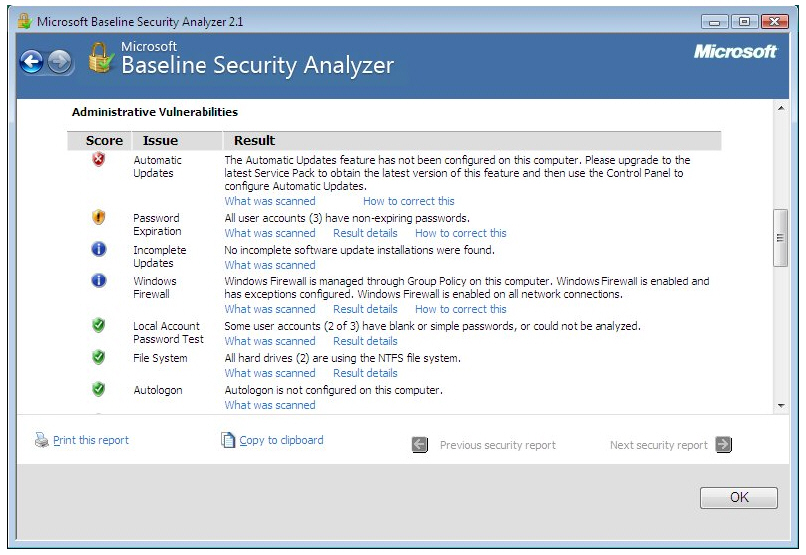The image size is (806, 555).
Task: Click the Microsoft logo in the header
Action: pos(735,51)
